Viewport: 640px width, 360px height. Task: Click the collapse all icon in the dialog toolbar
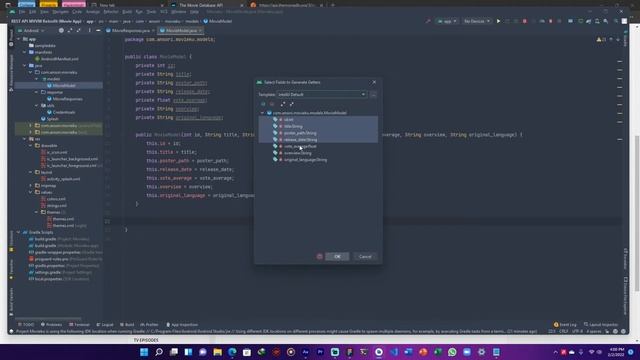tap(291, 104)
